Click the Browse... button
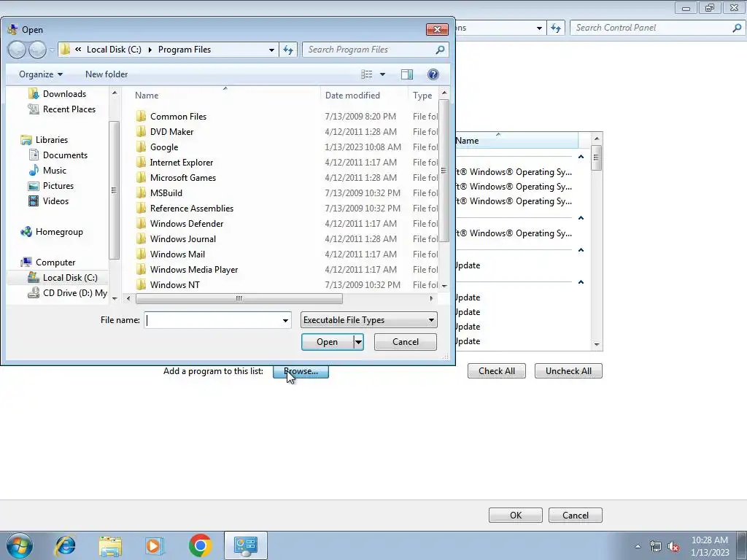 pos(301,371)
